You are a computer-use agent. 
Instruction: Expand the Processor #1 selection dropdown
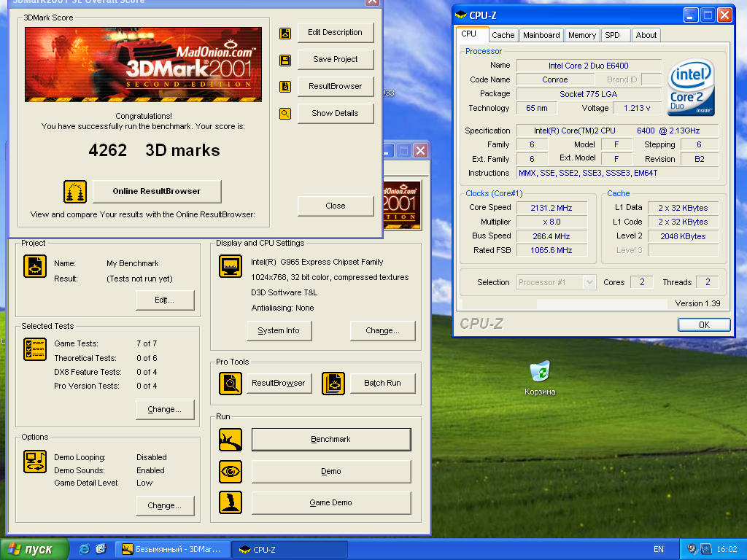(589, 282)
